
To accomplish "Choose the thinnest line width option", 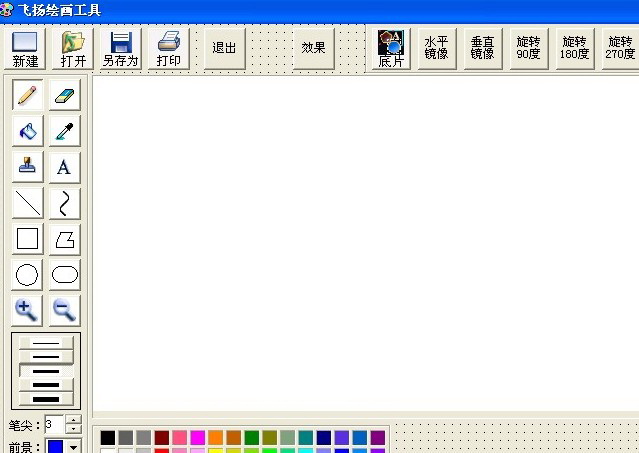I will (46, 343).
